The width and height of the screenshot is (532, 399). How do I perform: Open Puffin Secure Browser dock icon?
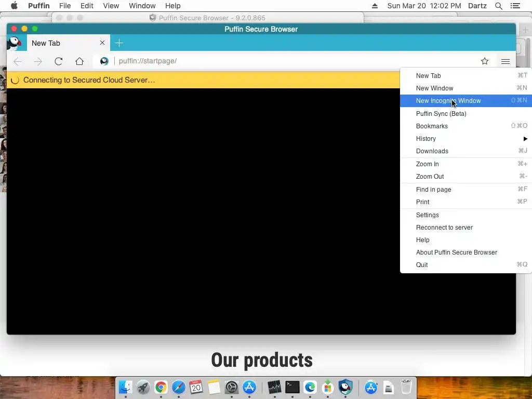click(345, 387)
